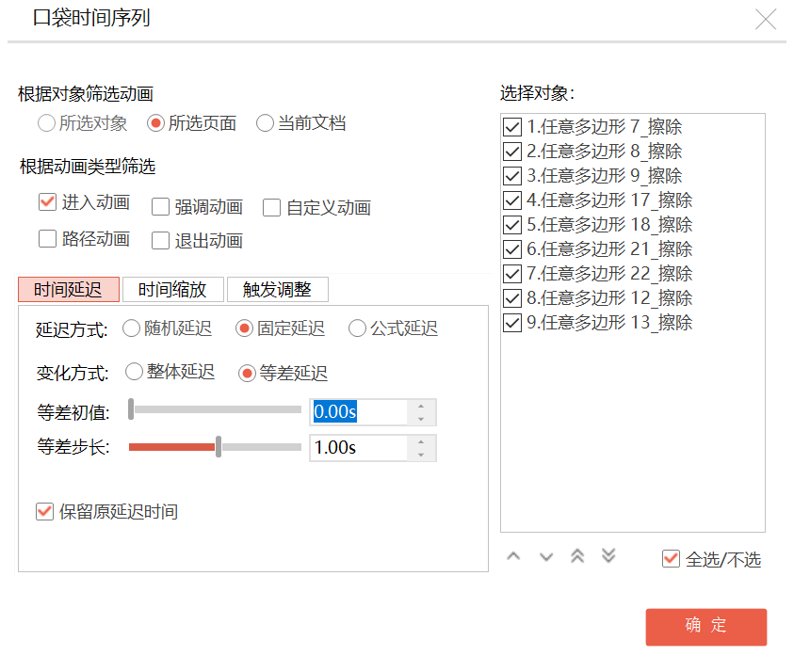This screenshot has height=672, width=794.
Task: Choose 随机延迟 as the delay mode
Action: [131, 328]
